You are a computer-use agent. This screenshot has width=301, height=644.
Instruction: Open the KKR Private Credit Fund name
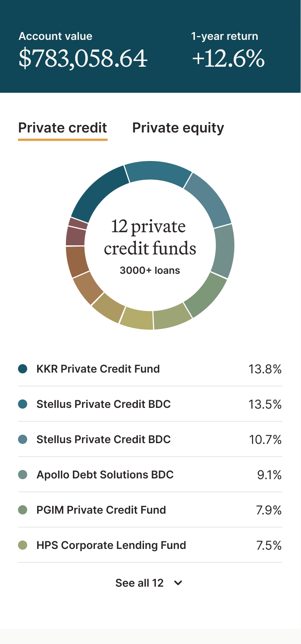98,369
